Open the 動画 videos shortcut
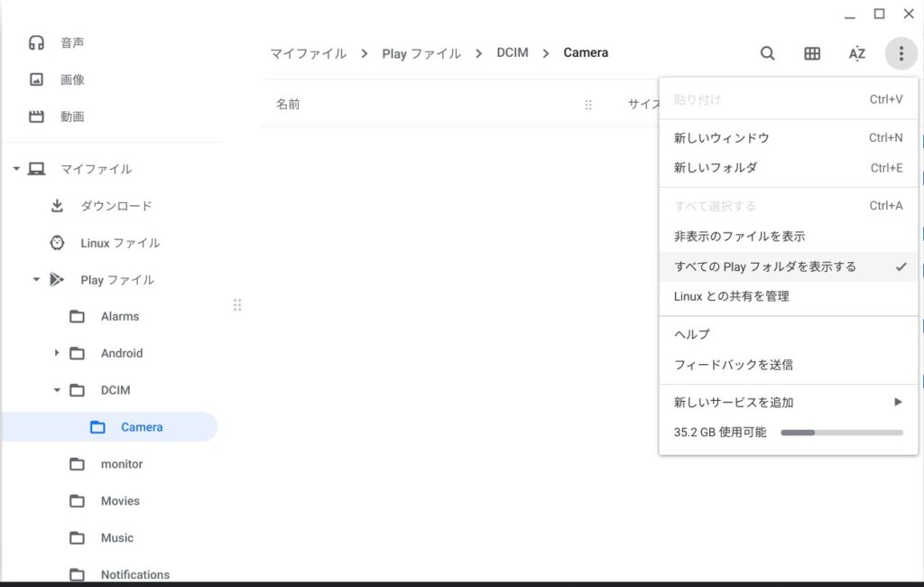The width and height of the screenshot is (924, 587). pos(72,116)
